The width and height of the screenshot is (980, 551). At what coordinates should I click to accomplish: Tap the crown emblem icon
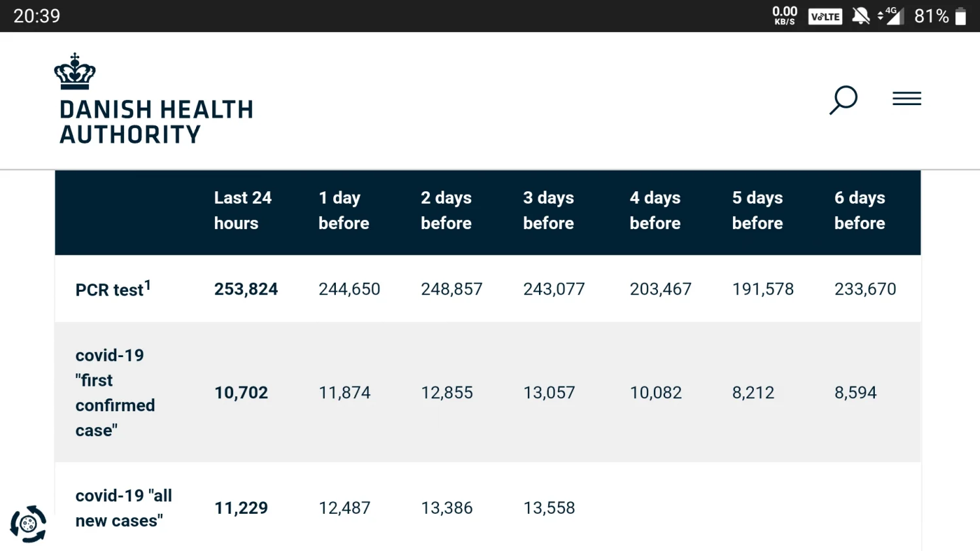click(x=74, y=72)
